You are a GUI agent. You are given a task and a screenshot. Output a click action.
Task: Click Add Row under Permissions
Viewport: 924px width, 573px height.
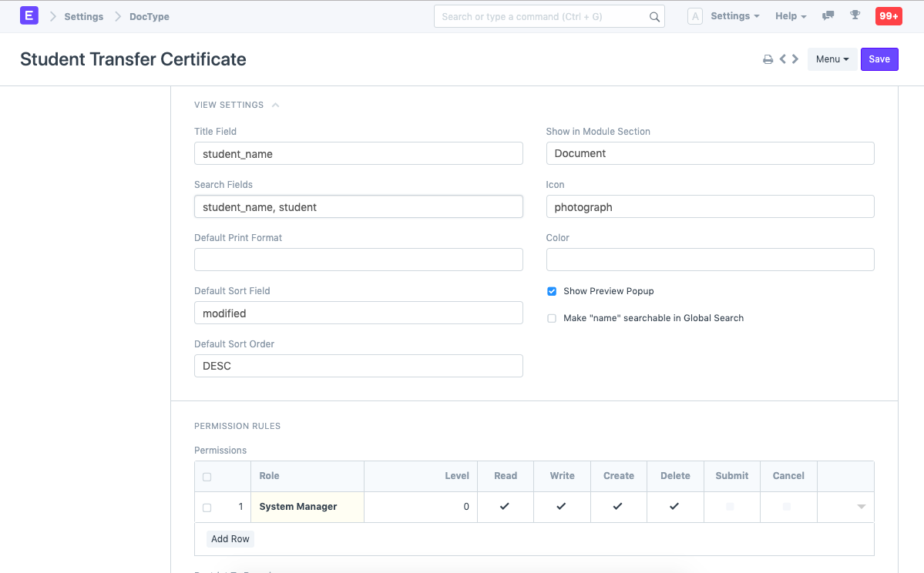coord(230,539)
